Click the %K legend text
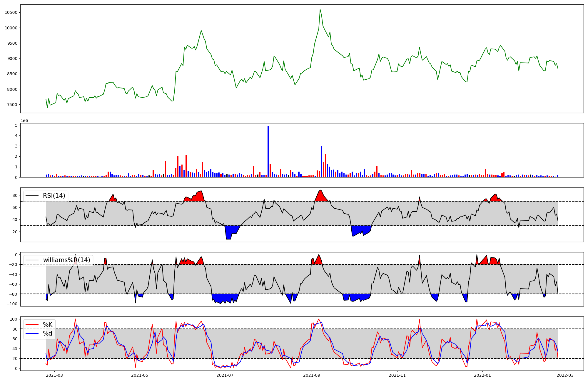588x382 pixels. coord(48,325)
